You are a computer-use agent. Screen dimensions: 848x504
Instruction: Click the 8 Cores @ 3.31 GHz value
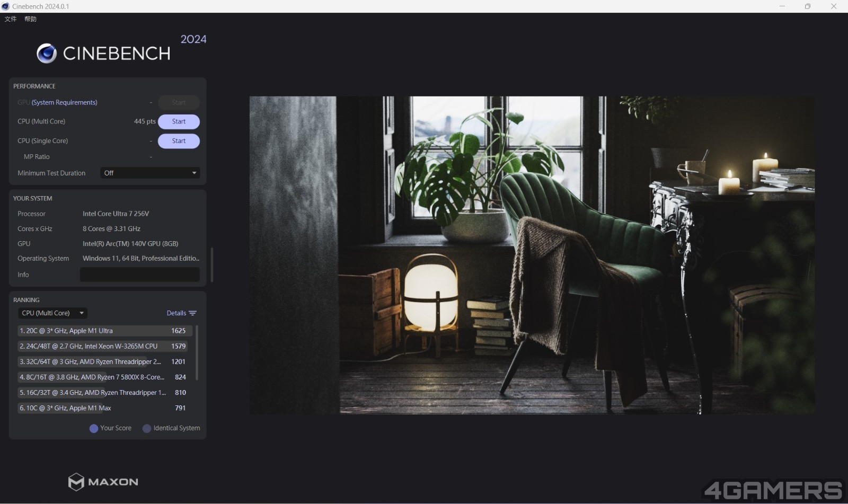click(111, 228)
